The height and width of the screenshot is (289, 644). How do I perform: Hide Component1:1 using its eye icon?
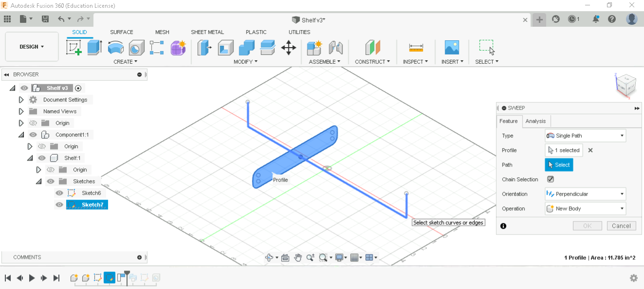33,135
